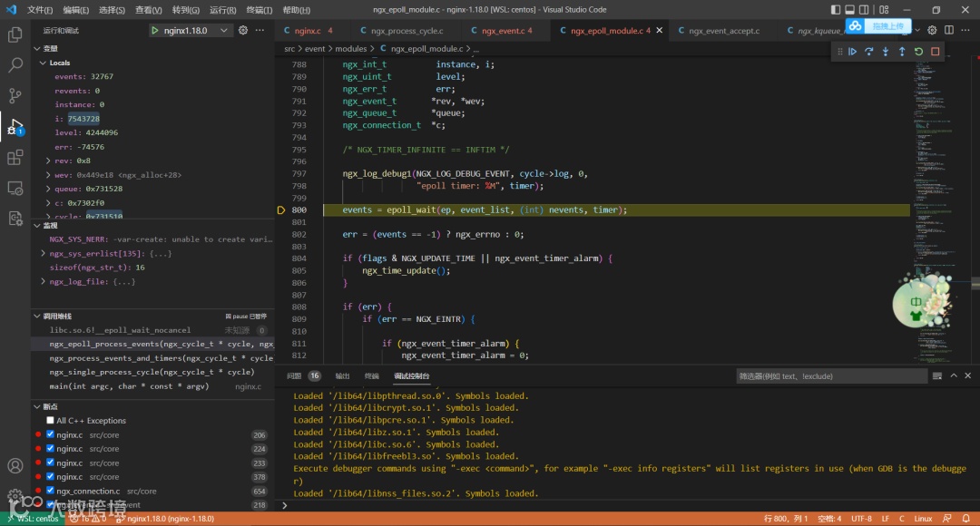Stop debugging with the red square
This screenshot has height=526, width=980.
point(935,52)
